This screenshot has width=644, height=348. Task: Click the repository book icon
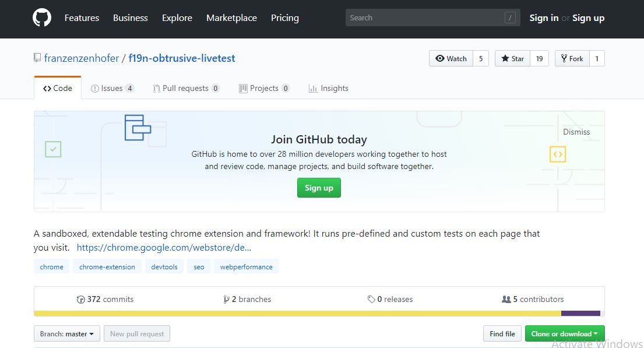tap(37, 58)
